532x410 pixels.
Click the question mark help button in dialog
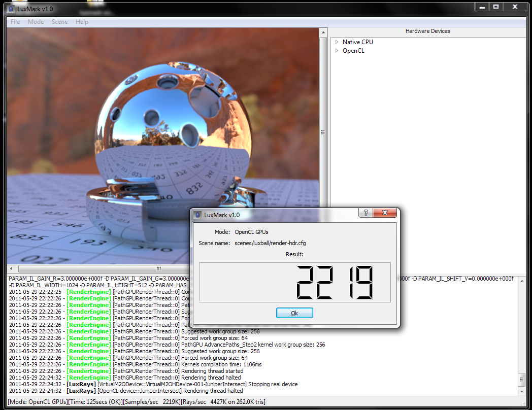tap(365, 213)
